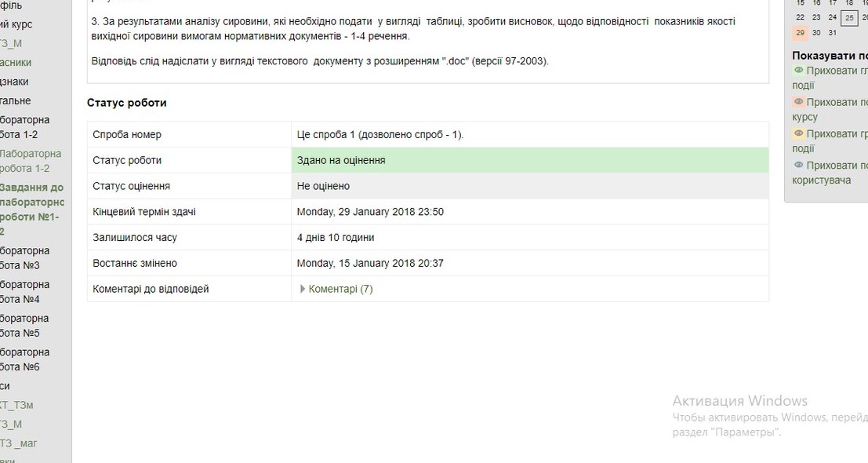The image size is (868, 463).
Task: Expand the Коментарі (7) section
Action: 340,289
